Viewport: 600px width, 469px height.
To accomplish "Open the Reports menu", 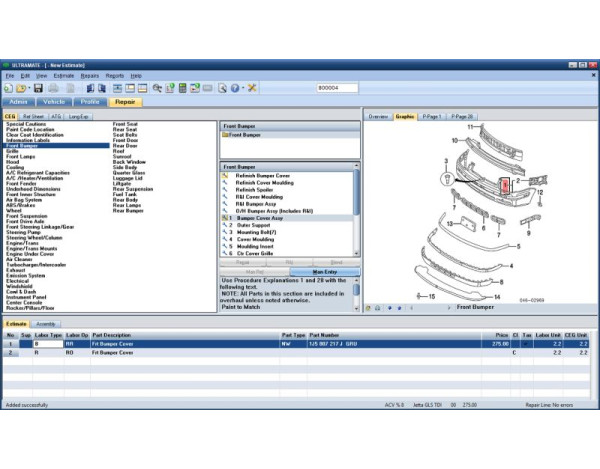I will (115, 75).
